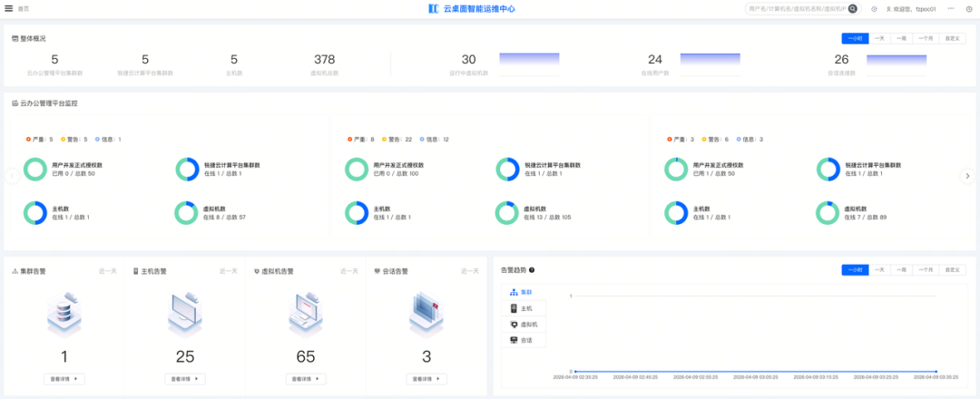Click the 会话告警 layered windows illustration
This screenshot has height=399, width=980.
point(426,315)
